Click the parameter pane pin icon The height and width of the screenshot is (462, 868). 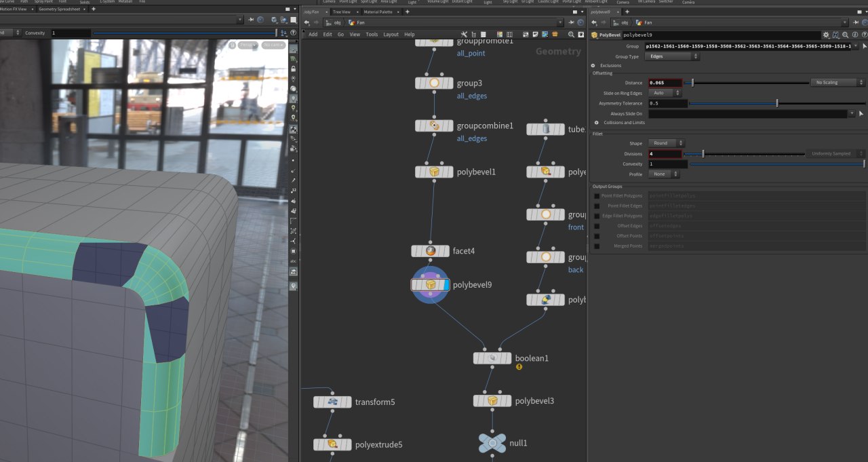pyautogui.click(x=854, y=22)
